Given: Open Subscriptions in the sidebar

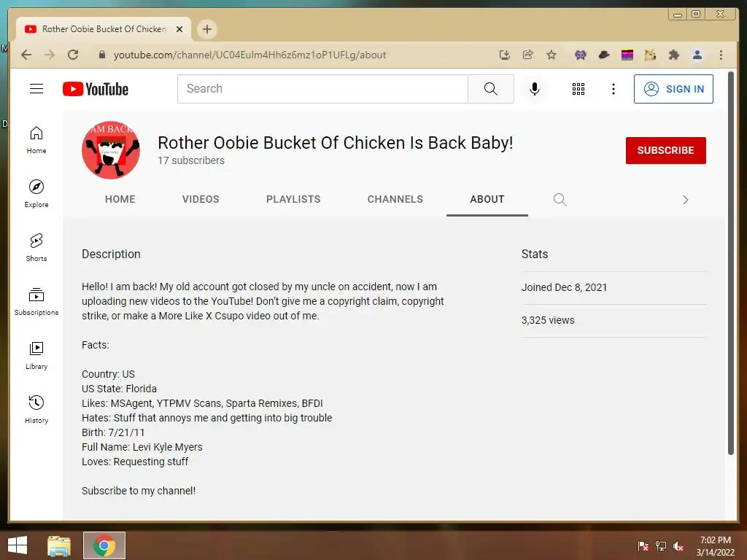Looking at the screenshot, I should pos(36,302).
